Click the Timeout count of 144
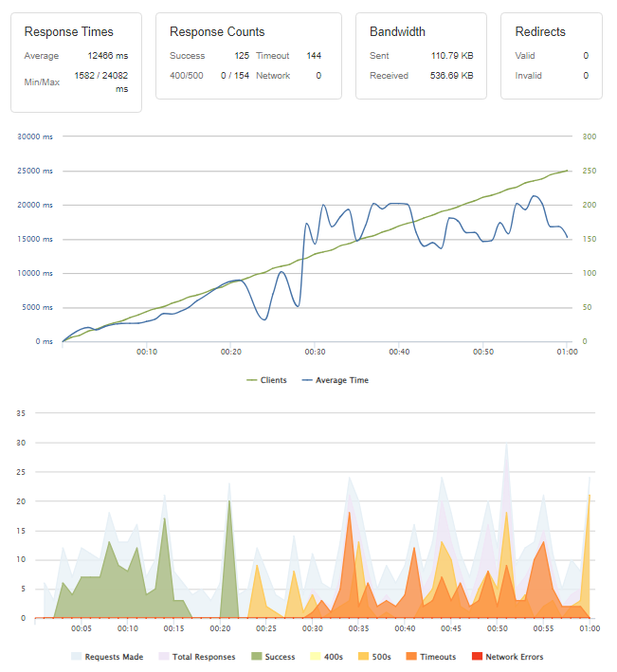617x672 pixels. (314, 56)
